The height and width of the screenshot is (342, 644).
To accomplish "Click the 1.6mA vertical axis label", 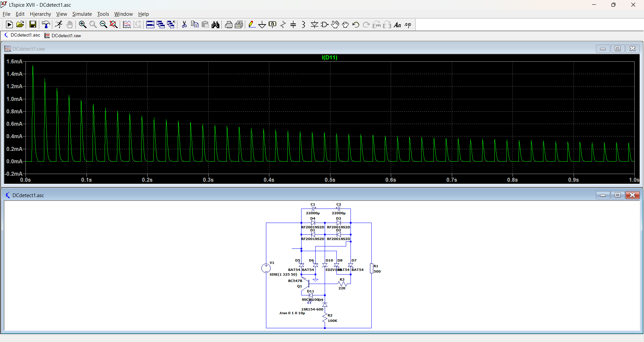I will [x=14, y=61].
